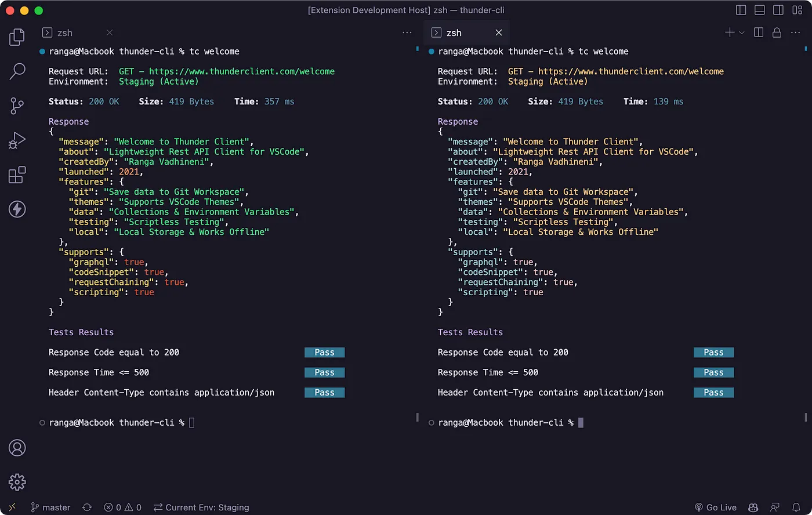Open the Thunder Client sidebar icon
Screen dimensions: 812x515
[x=17, y=209]
